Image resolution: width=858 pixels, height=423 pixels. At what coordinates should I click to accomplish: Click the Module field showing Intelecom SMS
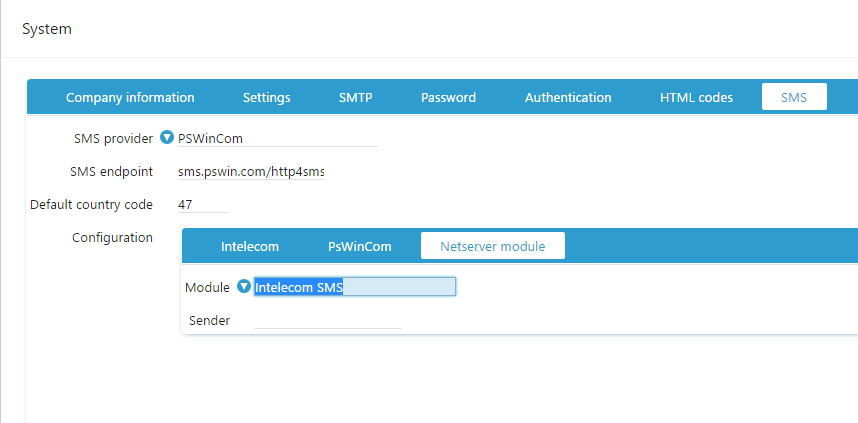point(355,287)
